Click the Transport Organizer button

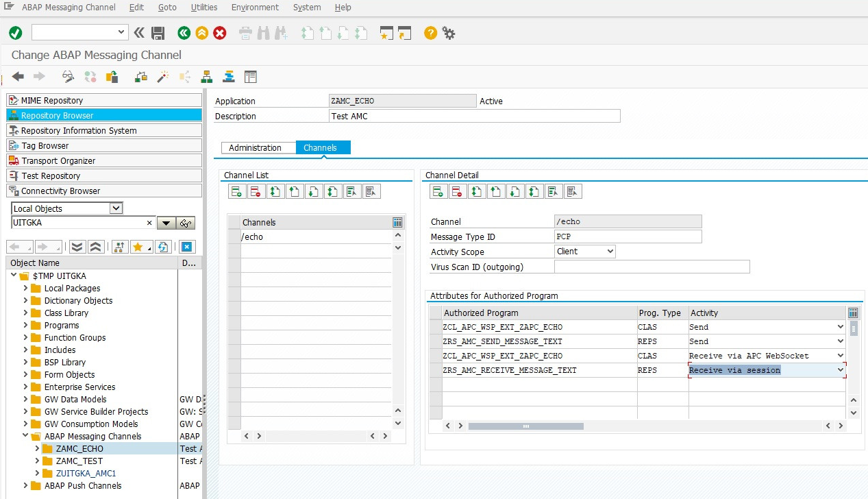(104, 161)
